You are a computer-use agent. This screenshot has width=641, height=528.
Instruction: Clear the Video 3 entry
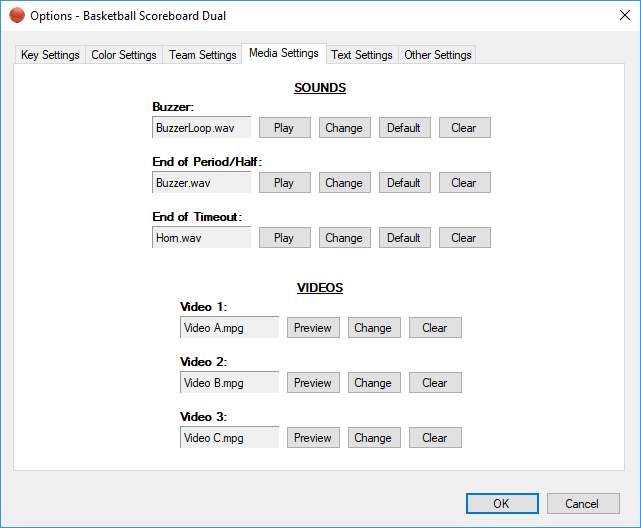pos(435,438)
